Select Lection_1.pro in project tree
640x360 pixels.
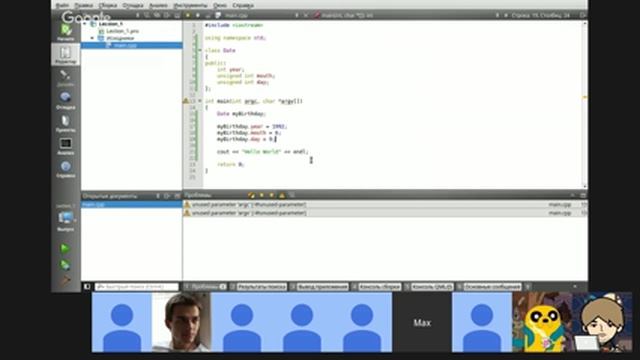point(122,31)
